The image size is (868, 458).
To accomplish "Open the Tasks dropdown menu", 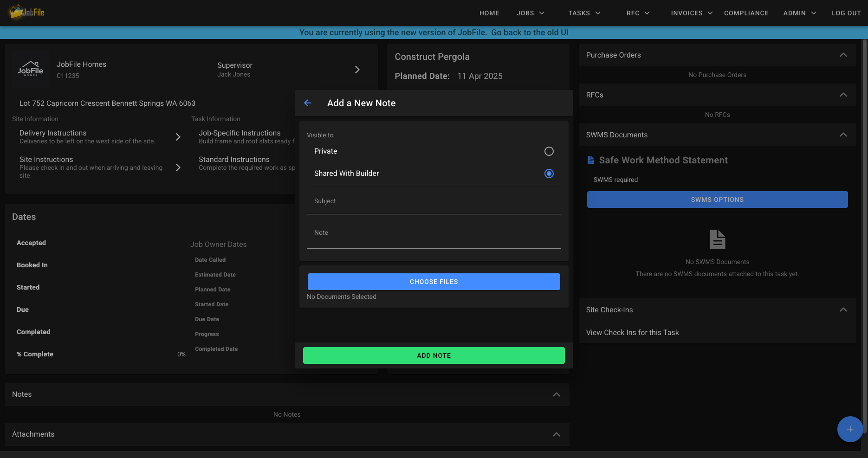I will click(584, 13).
